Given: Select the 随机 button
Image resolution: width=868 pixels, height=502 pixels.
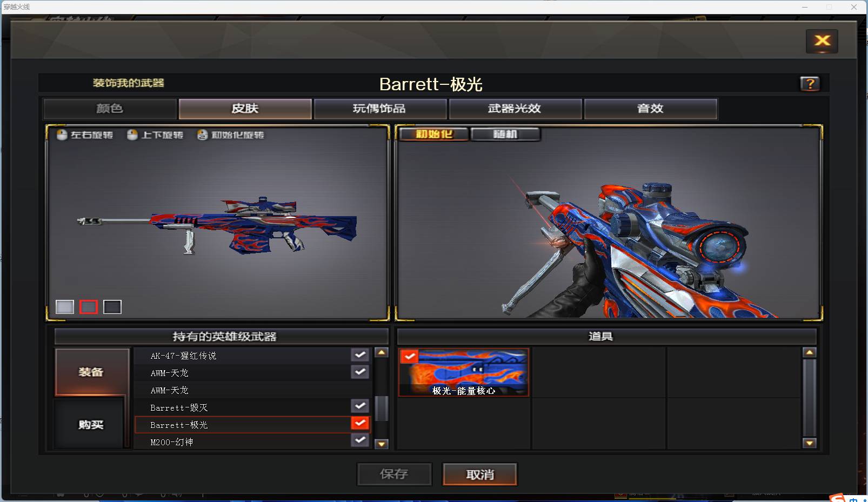Looking at the screenshot, I should (505, 134).
